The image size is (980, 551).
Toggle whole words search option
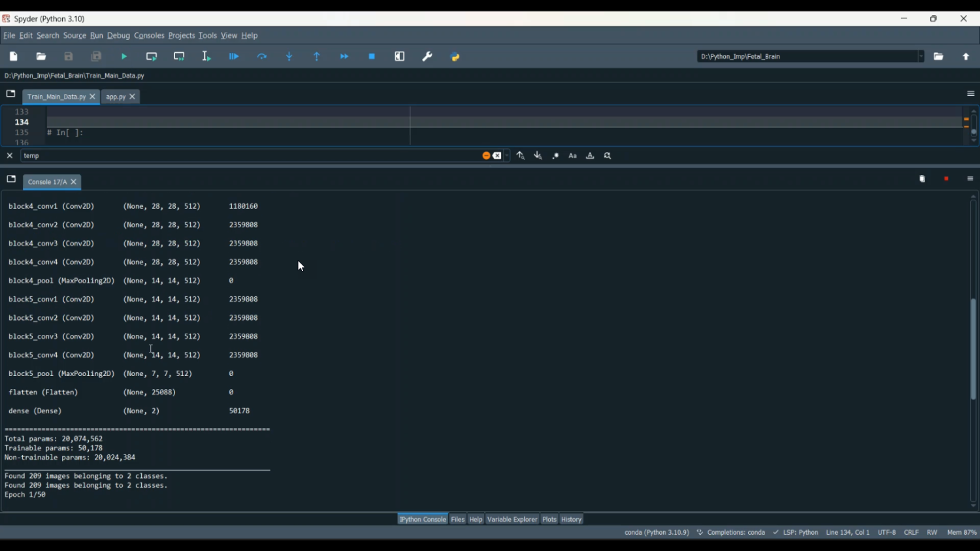coord(590,156)
